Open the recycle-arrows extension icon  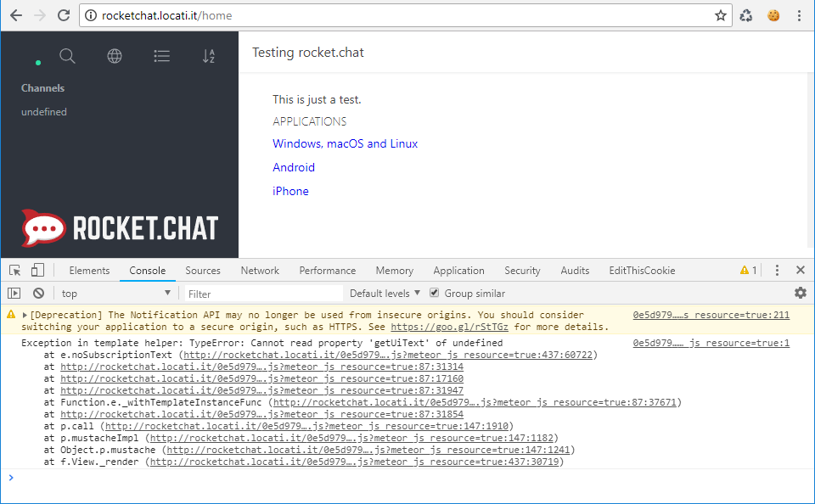pos(746,15)
